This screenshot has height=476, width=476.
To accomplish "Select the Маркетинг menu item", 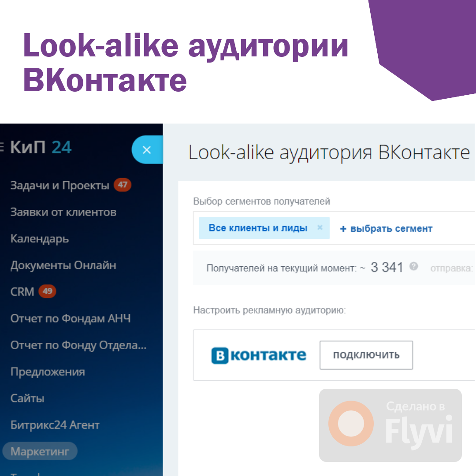I will pyautogui.click(x=40, y=451).
